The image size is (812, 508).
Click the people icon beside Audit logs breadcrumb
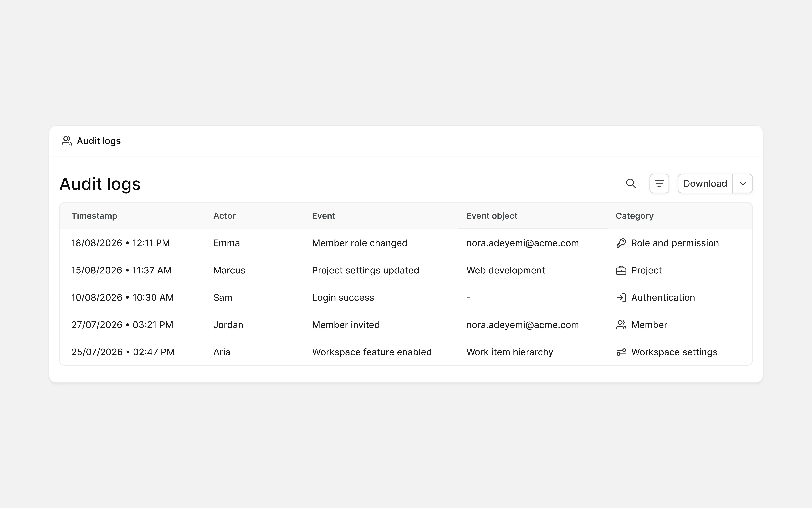click(x=67, y=141)
